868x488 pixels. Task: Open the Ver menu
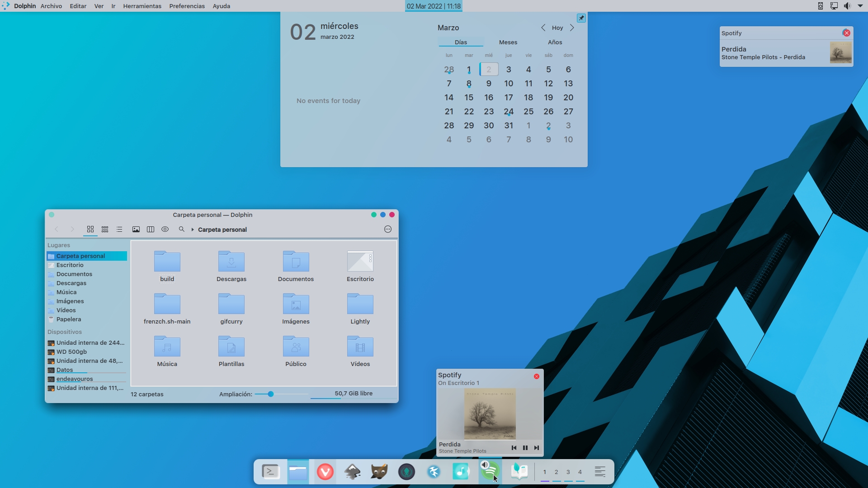99,6
